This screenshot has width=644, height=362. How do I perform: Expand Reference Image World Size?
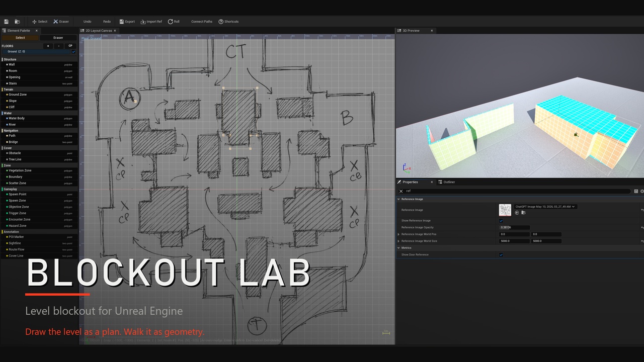tap(399, 241)
